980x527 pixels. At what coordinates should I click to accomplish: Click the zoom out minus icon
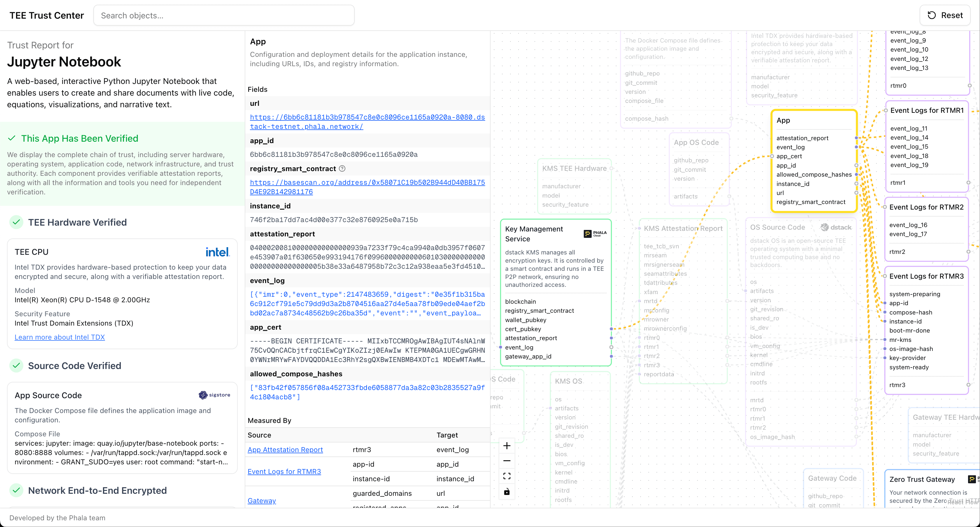(x=507, y=461)
